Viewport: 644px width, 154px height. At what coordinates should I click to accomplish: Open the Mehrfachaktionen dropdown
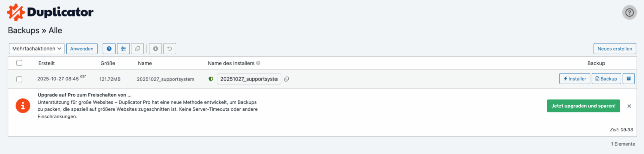[36, 48]
